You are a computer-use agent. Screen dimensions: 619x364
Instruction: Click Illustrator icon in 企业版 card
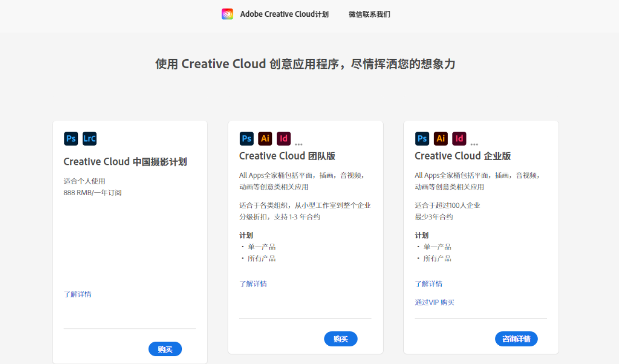(441, 138)
